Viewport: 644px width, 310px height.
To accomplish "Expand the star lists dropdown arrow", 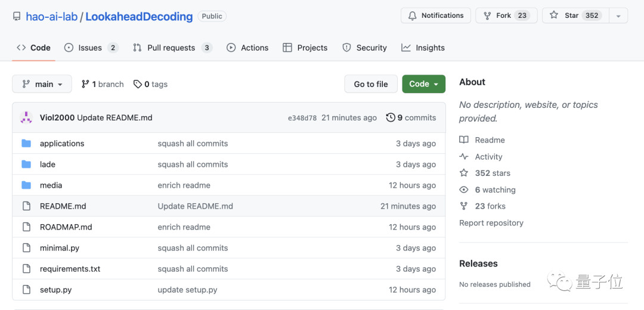I will 618,16.
